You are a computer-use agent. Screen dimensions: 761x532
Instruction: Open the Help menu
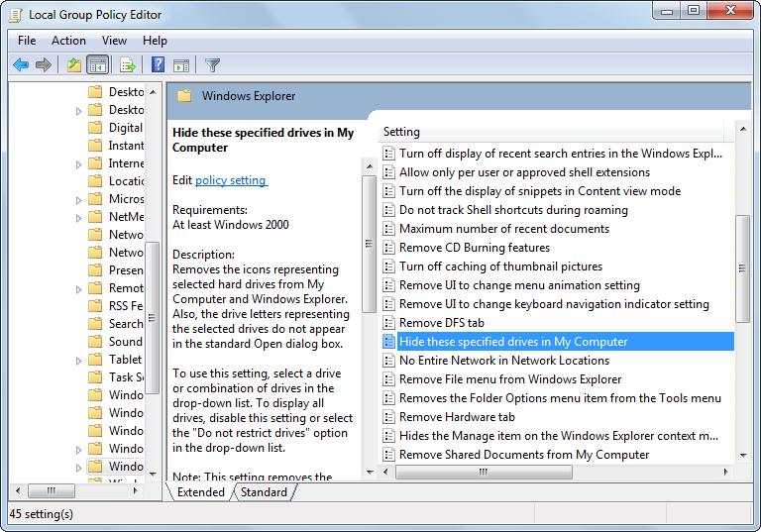[155, 41]
